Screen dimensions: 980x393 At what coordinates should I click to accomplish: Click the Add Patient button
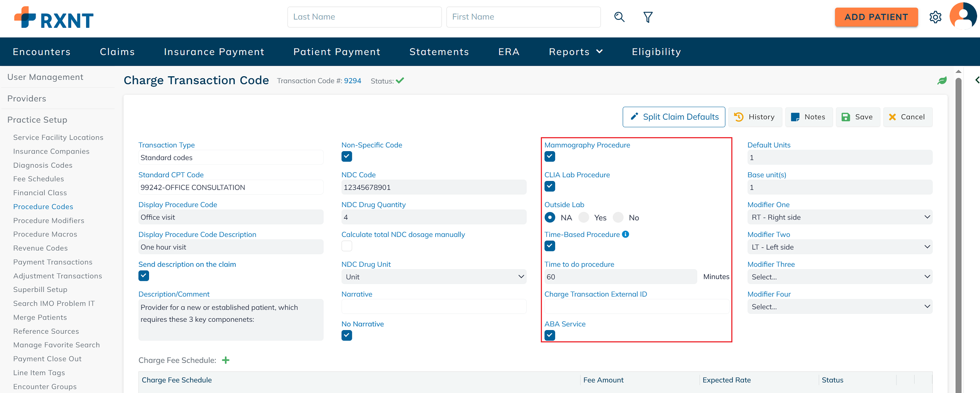(x=876, y=17)
